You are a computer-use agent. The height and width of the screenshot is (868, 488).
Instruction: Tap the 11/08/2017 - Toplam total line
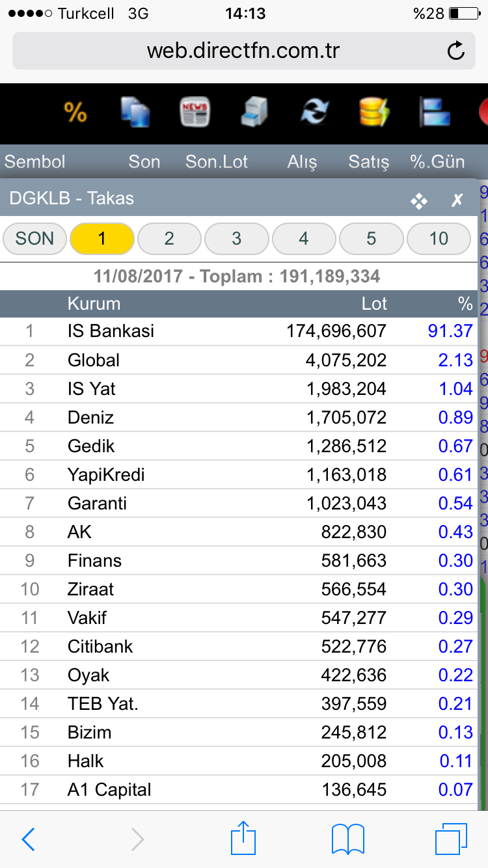237,276
